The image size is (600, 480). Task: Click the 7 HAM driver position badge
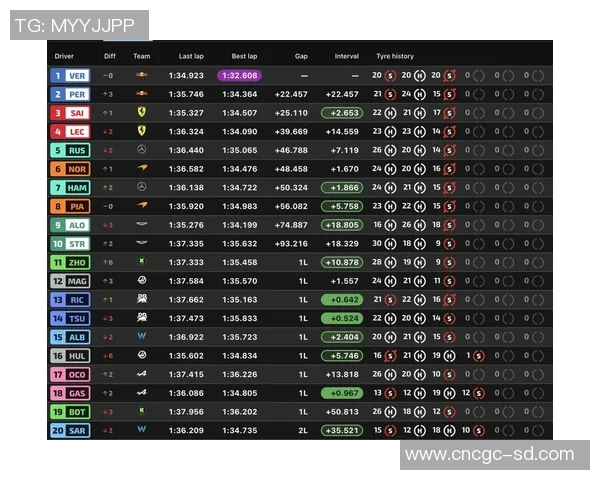pos(70,188)
